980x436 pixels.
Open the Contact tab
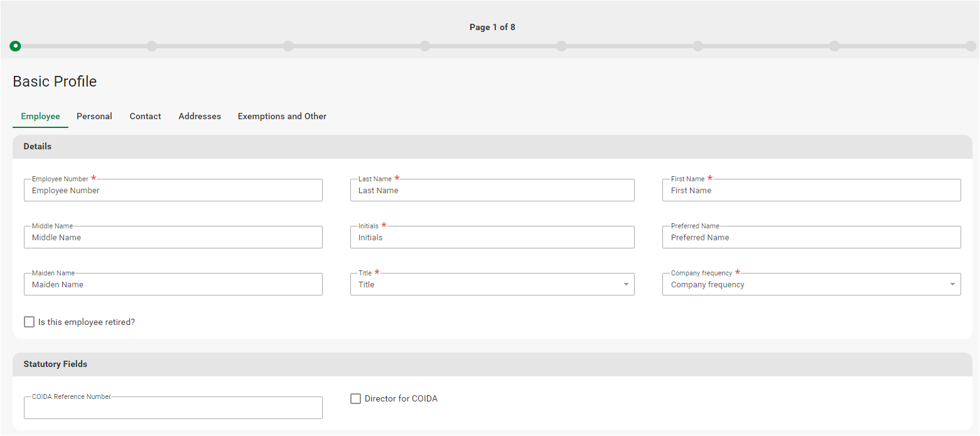pos(145,116)
